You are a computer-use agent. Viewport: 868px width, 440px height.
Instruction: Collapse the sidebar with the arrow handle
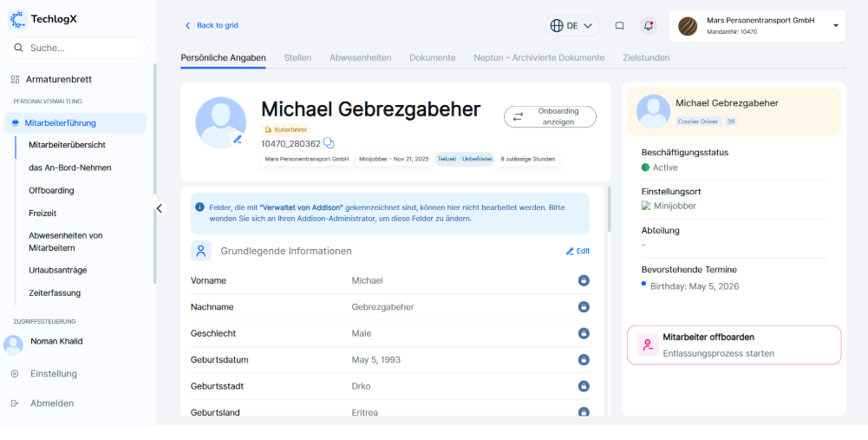tap(160, 208)
